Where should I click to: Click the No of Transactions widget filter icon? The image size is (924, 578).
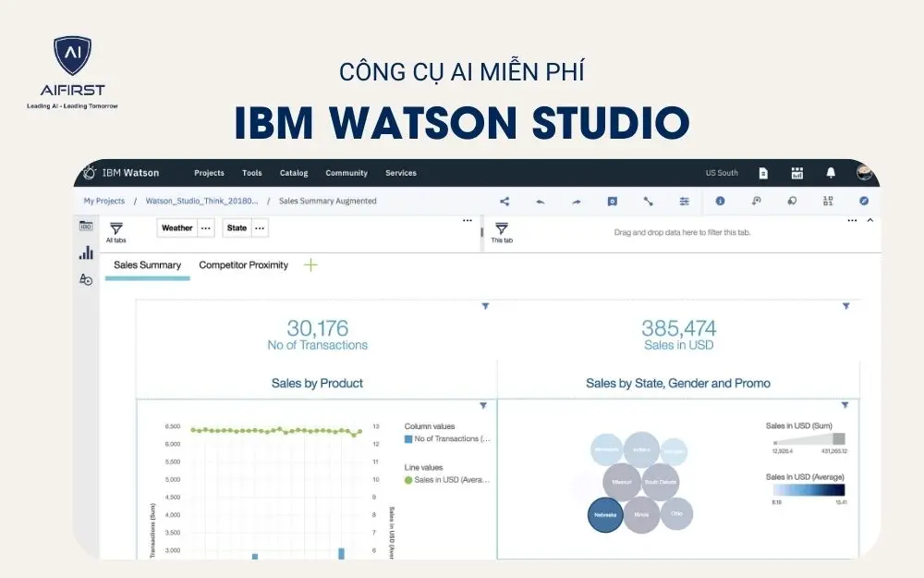point(485,306)
